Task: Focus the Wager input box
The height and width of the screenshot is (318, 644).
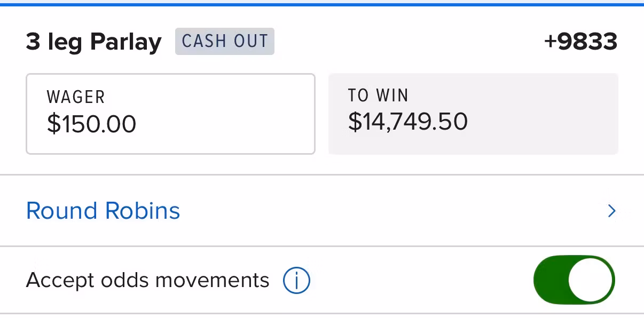Action: 170,114
